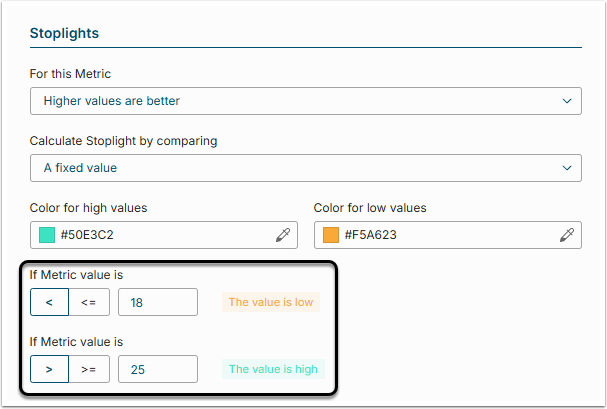This screenshot has height=409, width=607.
Task: Click the low threshold field containing 18
Action: click(157, 302)
